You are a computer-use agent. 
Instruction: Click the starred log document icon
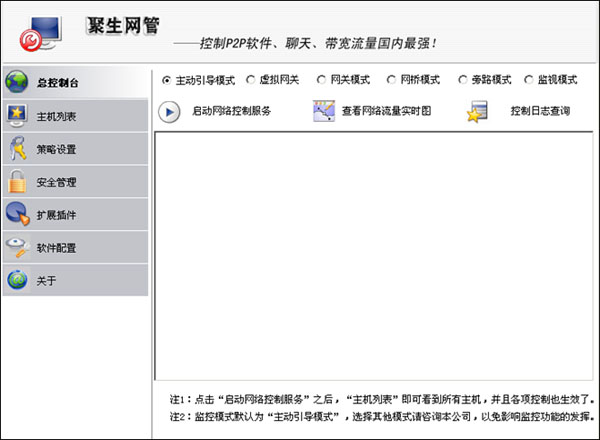tap(477, 112)
